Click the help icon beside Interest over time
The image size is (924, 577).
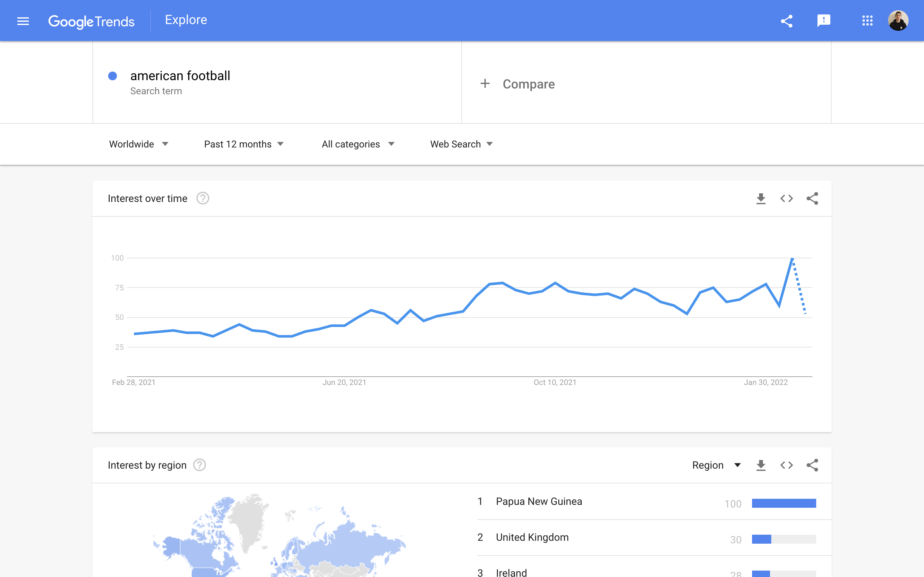tap(203, 198)
